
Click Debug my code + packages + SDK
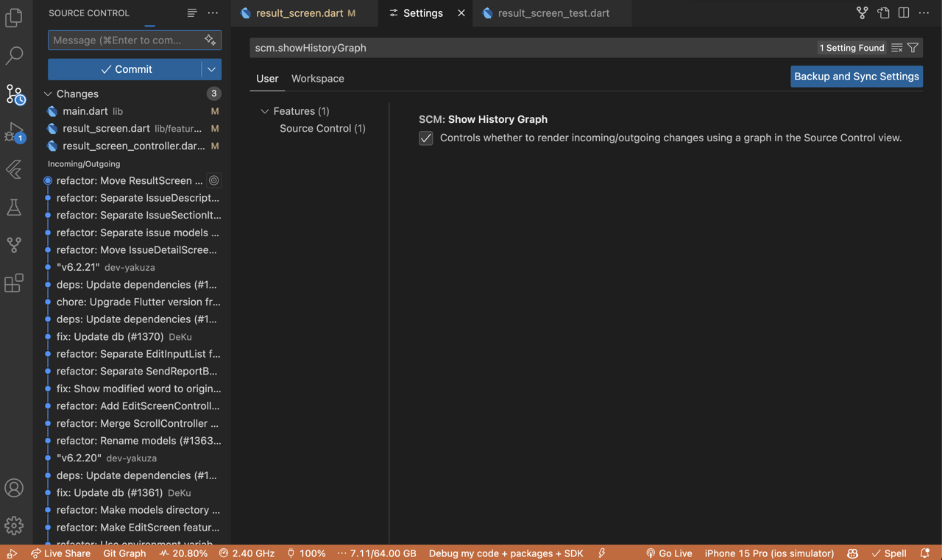pyautogui.click(x=506, y=553)
